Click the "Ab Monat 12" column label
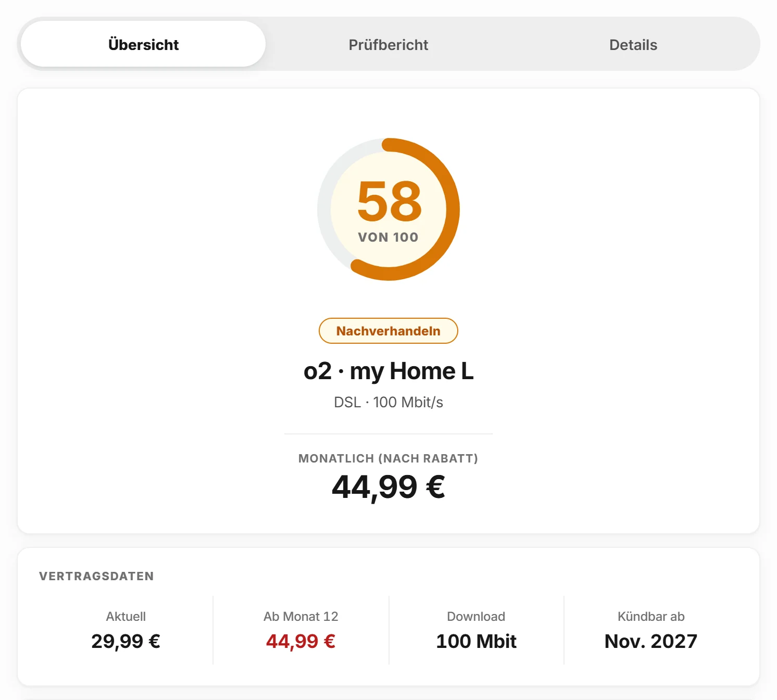Image resolution: width=777 pixels, height=700 pixels. coord(300,617)
